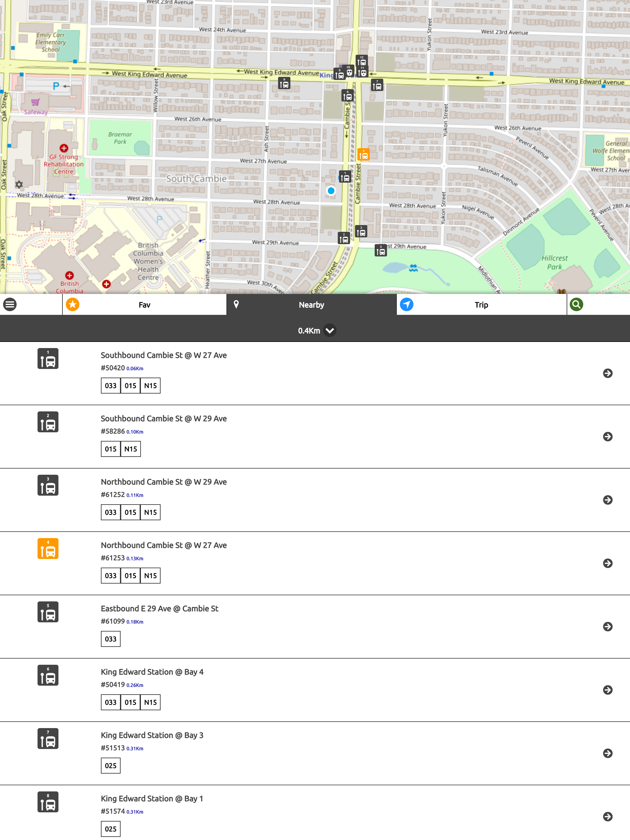Viewport: 630px width, 840px height.
Task: Click the Nearby location pin icon
Action: click(x=236, y=305)
